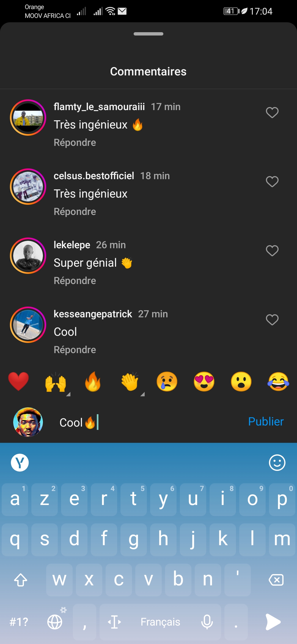Tap the Yandex keyboard logo icon

20,463
